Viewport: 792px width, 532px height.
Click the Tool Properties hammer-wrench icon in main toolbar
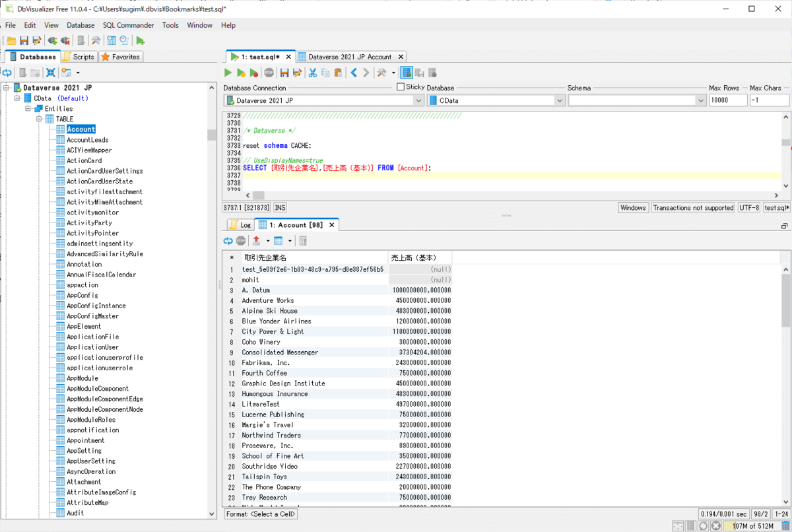(x=96, y=41)
